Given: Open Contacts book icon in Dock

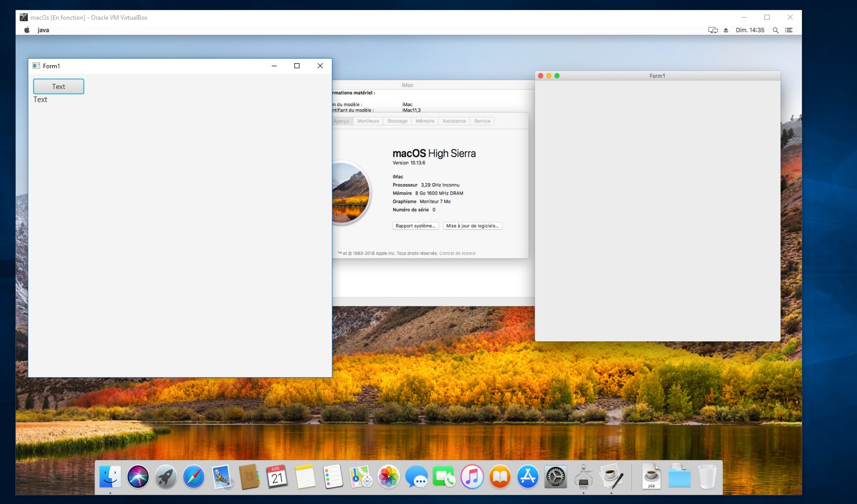Looking at the screenshot, I should click(x=249, y=477).
